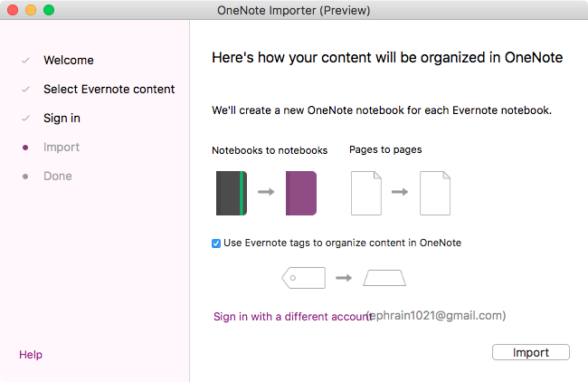The image size is (588, 382).
Task: Click the arrow between page icons
Action: [400, 192]
